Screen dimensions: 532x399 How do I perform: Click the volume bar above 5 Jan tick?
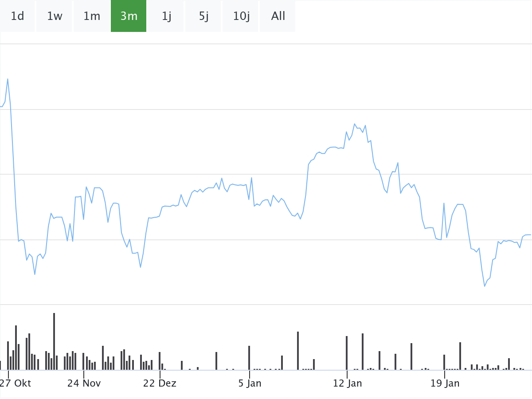coord(249,358)
